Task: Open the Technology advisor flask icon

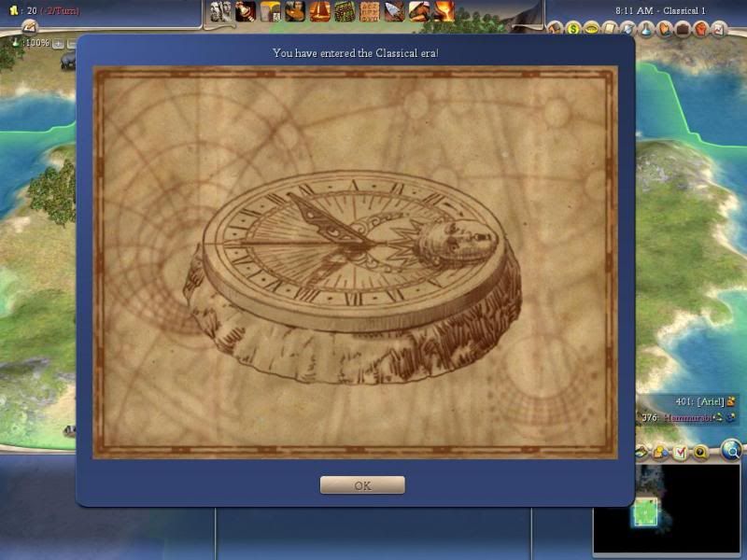Action: click(645, 30)
